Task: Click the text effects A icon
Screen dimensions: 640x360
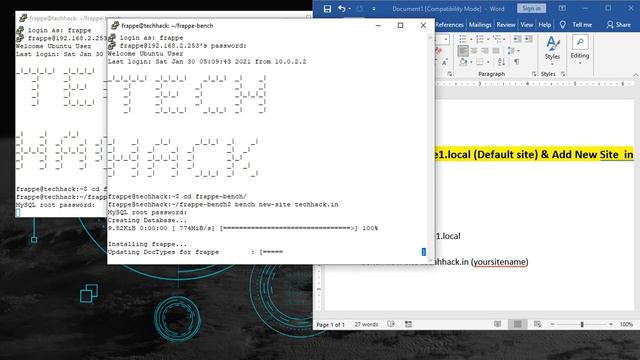Action: point(444,62)
